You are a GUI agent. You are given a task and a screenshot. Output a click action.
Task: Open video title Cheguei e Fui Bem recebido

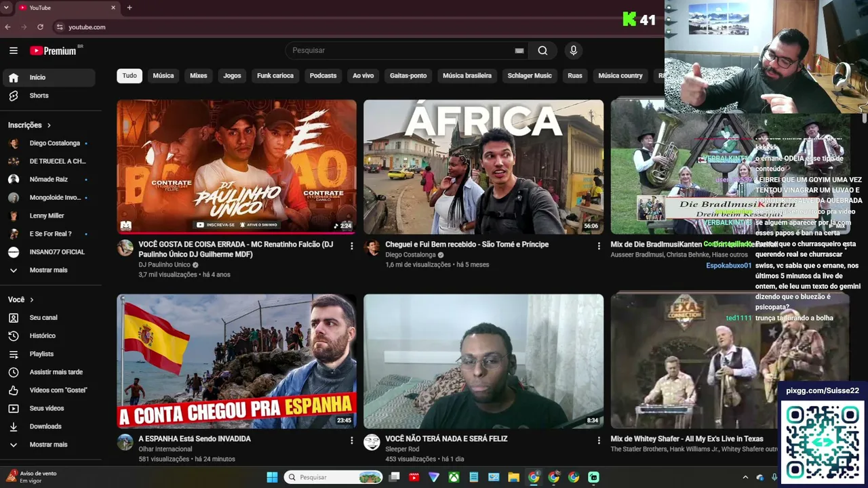click(467, 245)
